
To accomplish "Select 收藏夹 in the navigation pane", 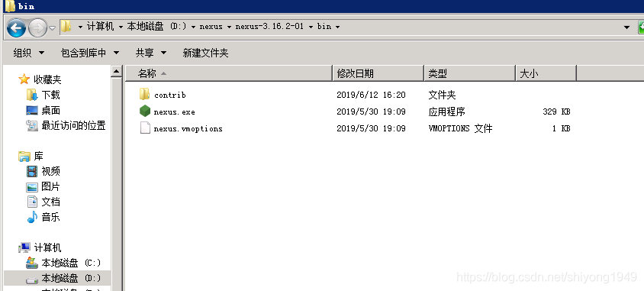I will 47,79.
